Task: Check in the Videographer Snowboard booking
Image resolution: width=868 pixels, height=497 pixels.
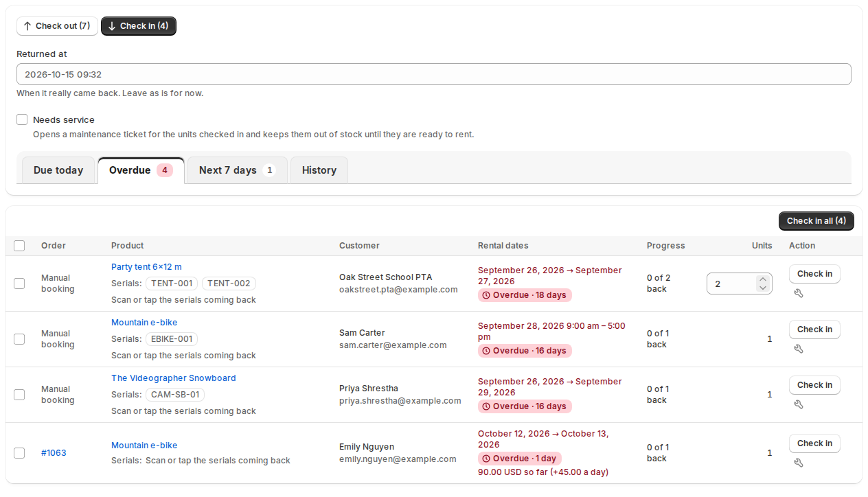Action: click(814, 385)
